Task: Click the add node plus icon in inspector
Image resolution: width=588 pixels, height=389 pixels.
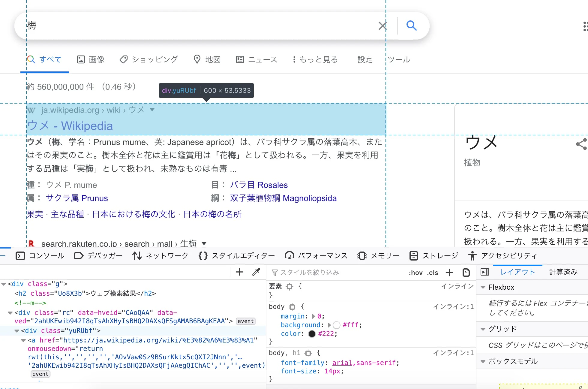Action: [239, 272]
